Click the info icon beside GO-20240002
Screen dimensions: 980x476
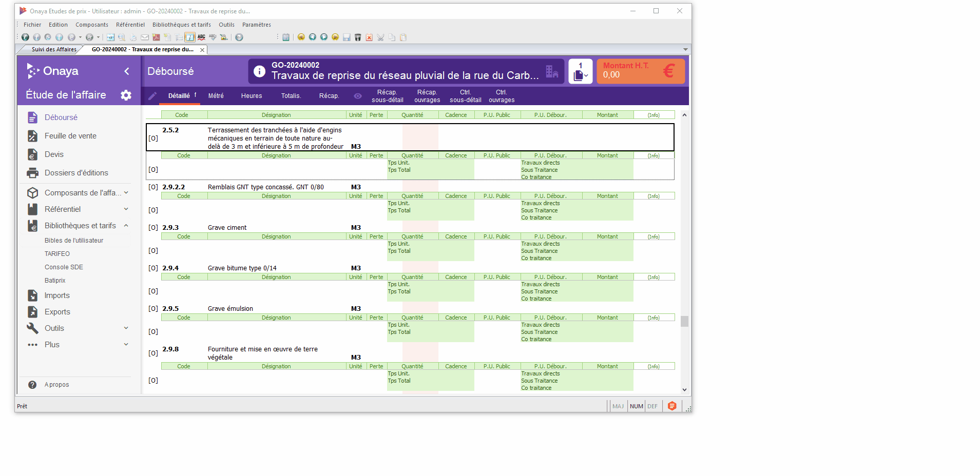click(x=260, y=71)
